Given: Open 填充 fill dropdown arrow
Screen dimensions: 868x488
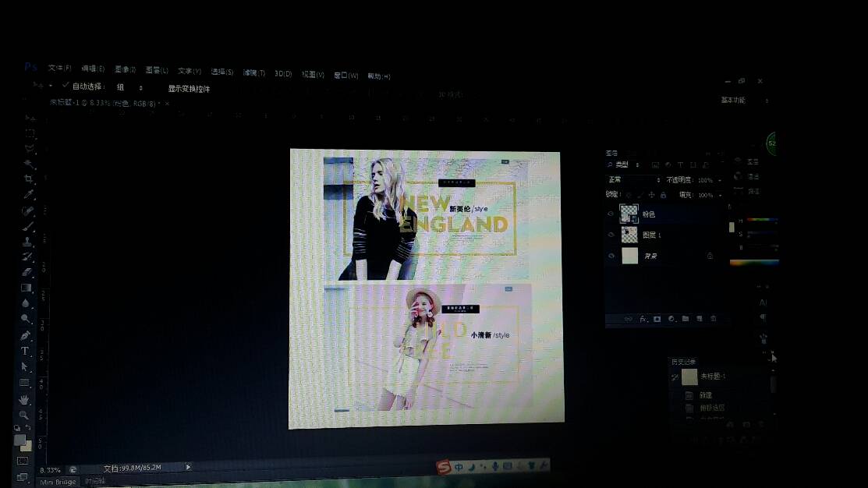Looking at the screenshot, I should coord(720,196).
